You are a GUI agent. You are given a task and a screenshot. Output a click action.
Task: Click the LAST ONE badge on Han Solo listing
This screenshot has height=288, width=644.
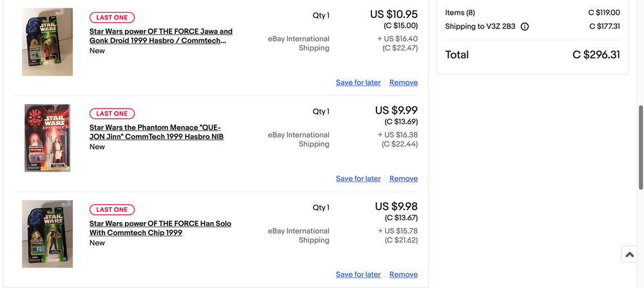click(x=112, y=210)
